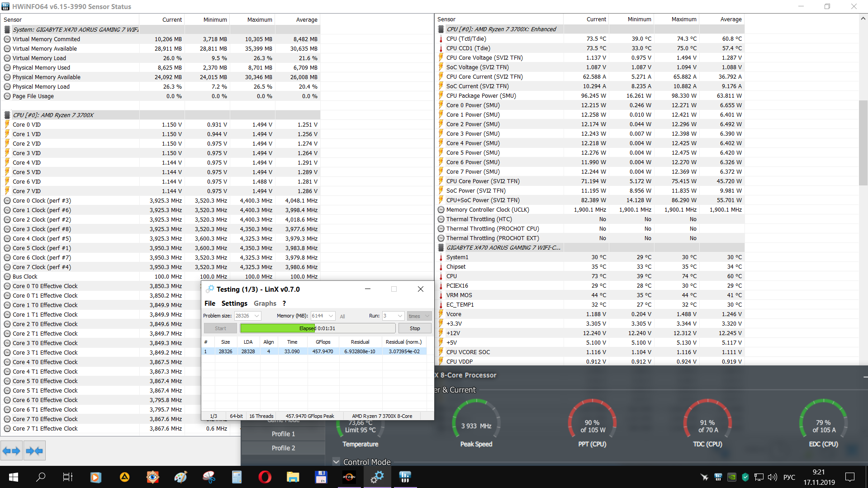The height and width of the screenshot is (488, 868).
Task: Click the collapse columns blue arrows button
Action: coord(34,450)
